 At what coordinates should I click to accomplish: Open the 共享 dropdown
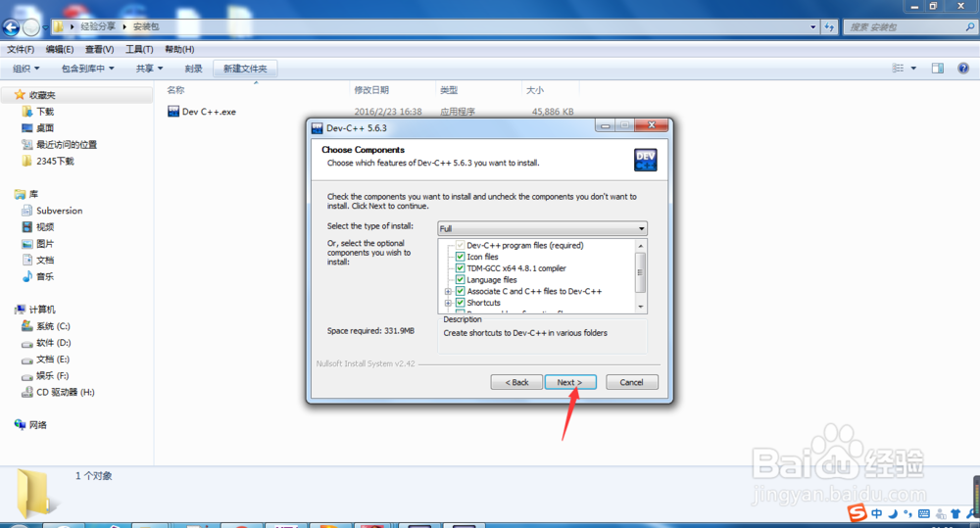coord(149,69)
